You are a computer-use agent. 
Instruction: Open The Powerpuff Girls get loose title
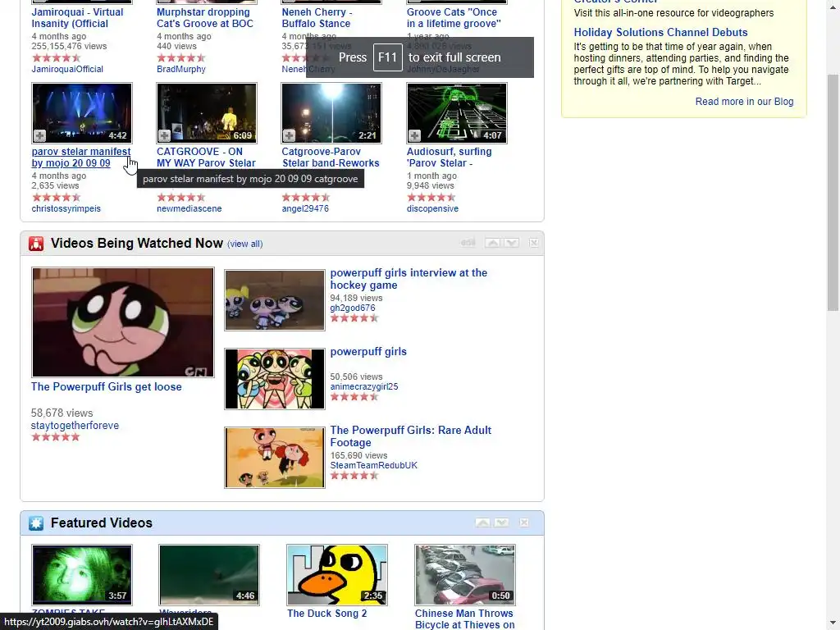pyautogui.click(x=106, y=387)
